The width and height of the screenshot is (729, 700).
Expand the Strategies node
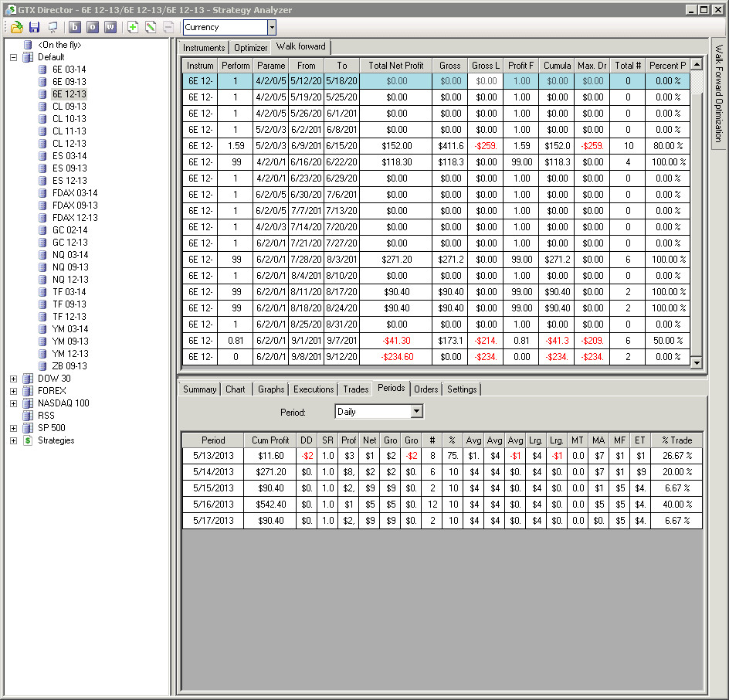pyautogui.click(x=13, y=441)
